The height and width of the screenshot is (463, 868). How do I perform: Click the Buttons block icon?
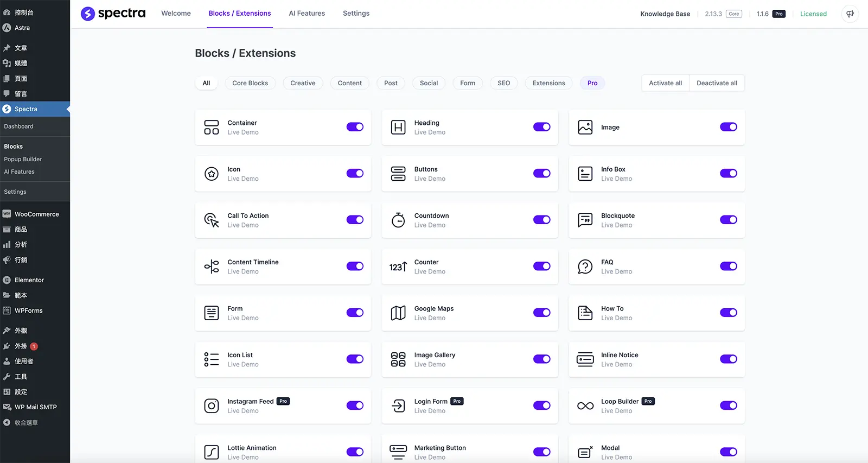(x=398, y=174)
